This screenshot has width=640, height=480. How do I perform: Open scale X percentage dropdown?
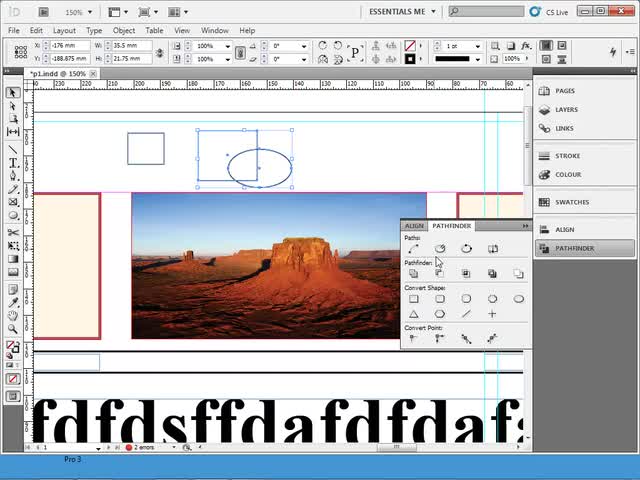(x=228, y=46)
